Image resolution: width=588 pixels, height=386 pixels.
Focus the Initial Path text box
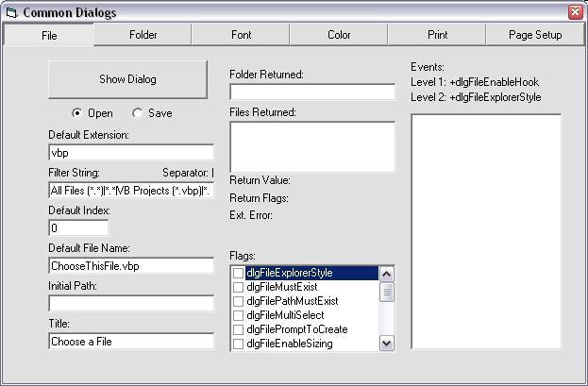[x=131, y=304]
